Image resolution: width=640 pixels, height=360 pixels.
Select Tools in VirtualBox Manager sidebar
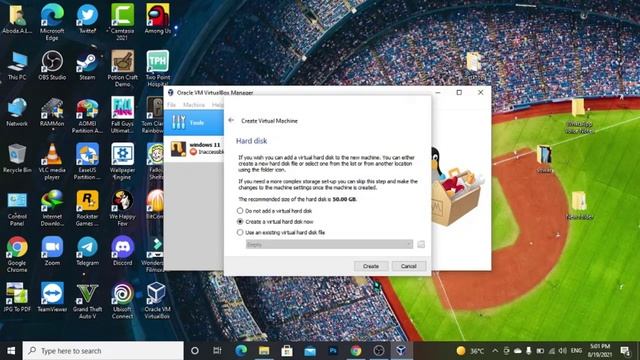point(194,122)
